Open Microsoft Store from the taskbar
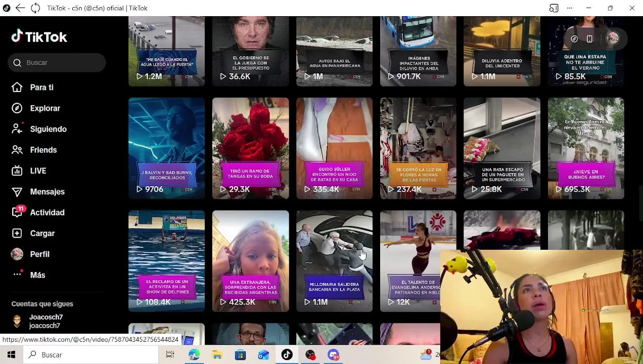 [240, 355]
